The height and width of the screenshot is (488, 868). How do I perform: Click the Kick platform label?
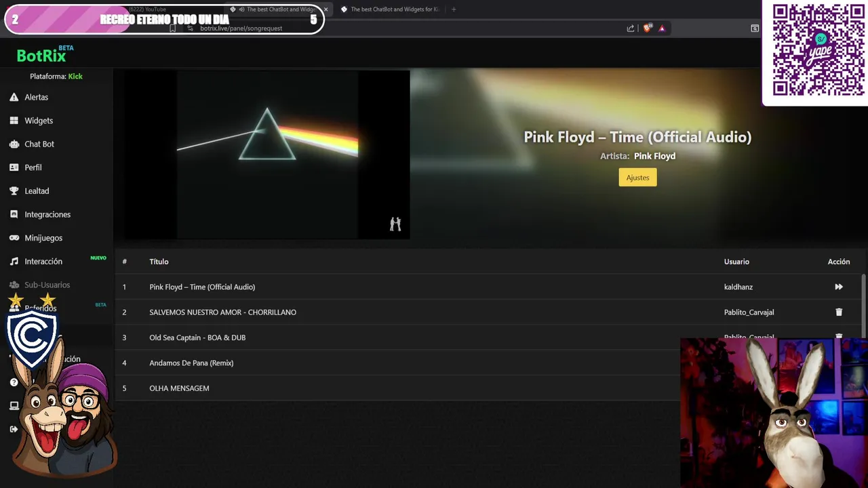(75, 77)
